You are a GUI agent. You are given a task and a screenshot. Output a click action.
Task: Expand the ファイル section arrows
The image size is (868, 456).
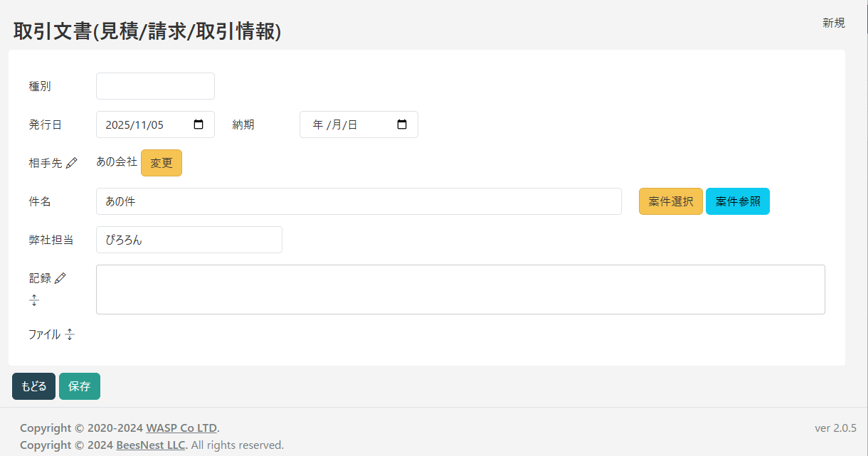coord(70,334)
